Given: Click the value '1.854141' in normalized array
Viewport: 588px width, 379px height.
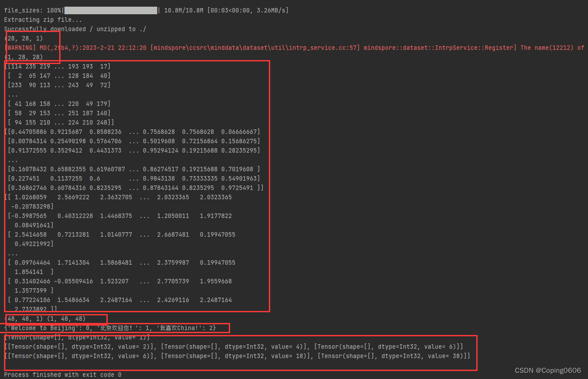Looking at the screenshot, I should click(29, 272).
